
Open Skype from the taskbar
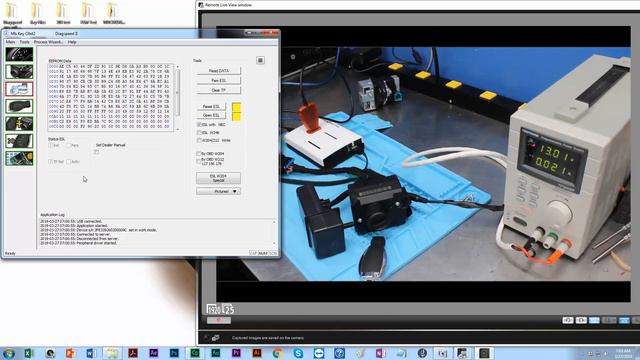click(x=298, y=353)
